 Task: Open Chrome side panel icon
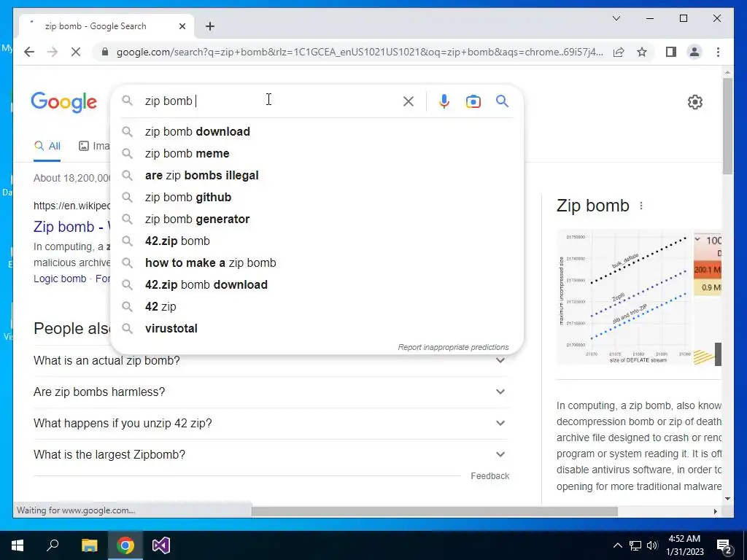click(671, 52)
